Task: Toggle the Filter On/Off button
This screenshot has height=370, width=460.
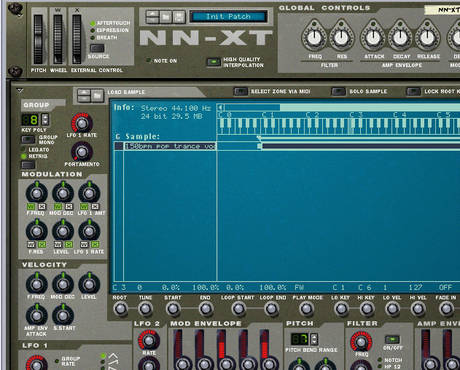Action: point(392,339)
